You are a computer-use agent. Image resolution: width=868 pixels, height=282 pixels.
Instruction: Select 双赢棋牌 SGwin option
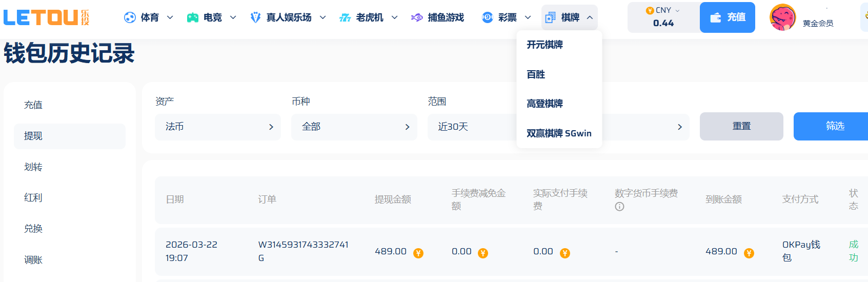[x=559, y=133]
